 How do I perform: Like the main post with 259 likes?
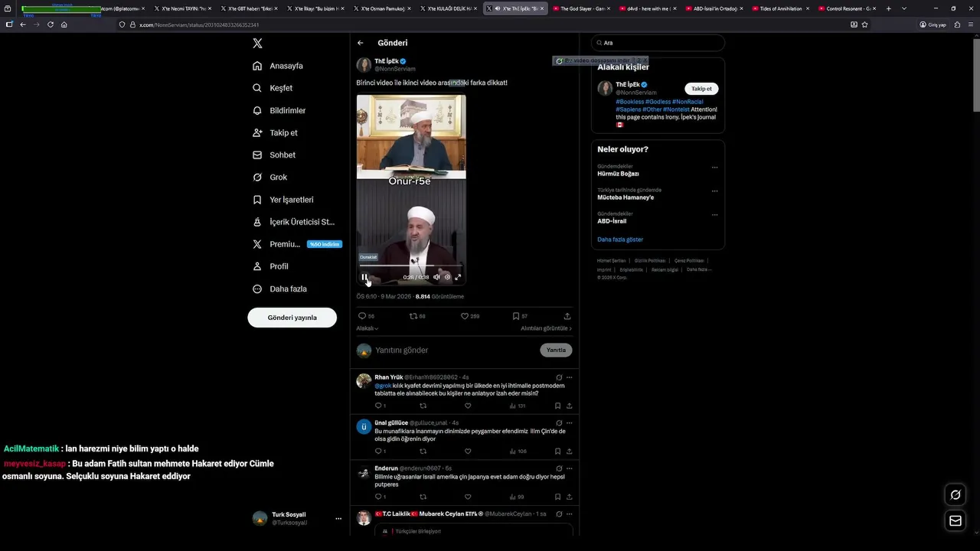tap(470, 316)
